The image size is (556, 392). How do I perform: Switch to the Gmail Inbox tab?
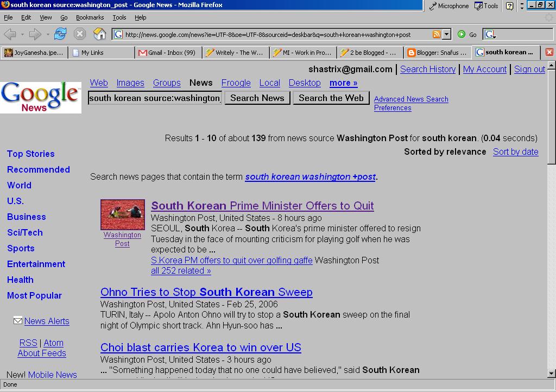click(x=168, y=53)
